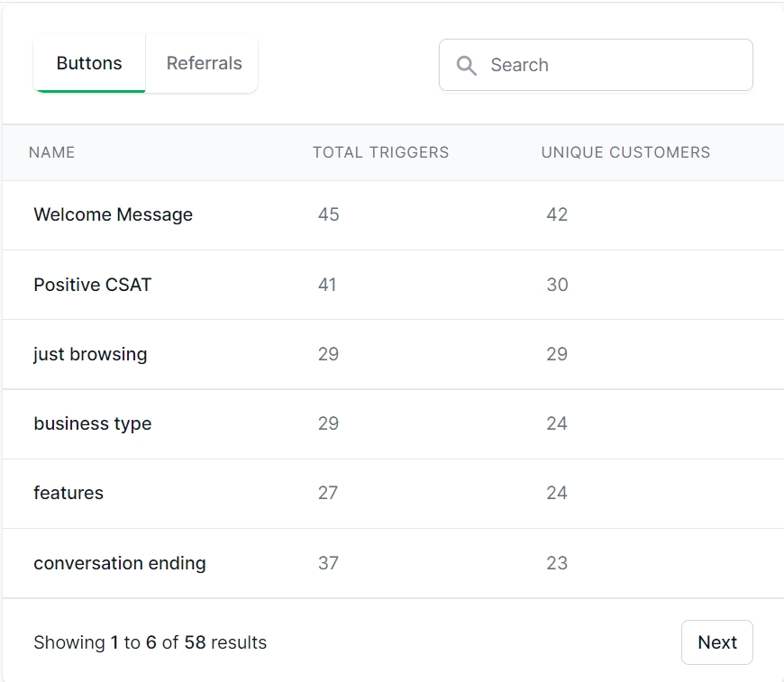This screenshot has height=682, width=784.
Task: Click the just browsing entry
Action: pyautogui.click(x=90, y=354)
